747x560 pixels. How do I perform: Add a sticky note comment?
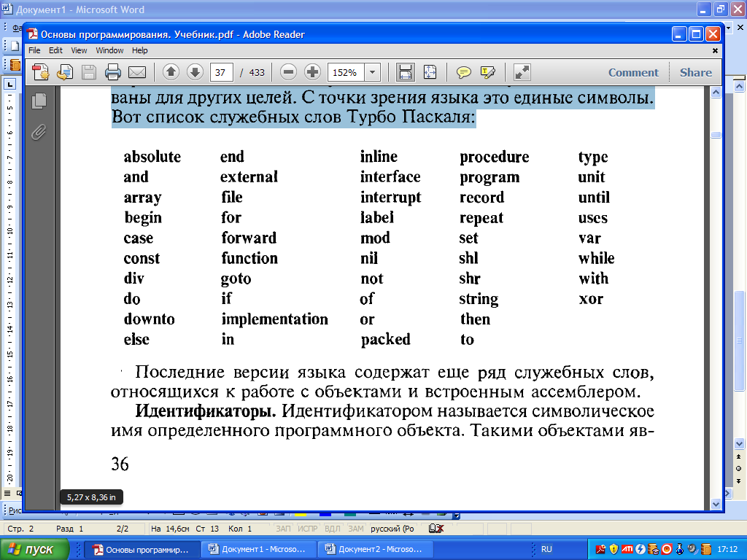[463, 72]
